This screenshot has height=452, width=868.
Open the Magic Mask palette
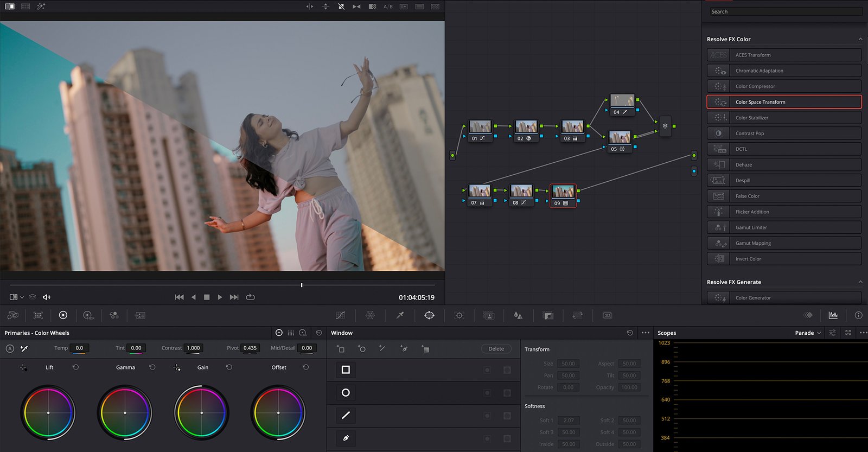489,315
